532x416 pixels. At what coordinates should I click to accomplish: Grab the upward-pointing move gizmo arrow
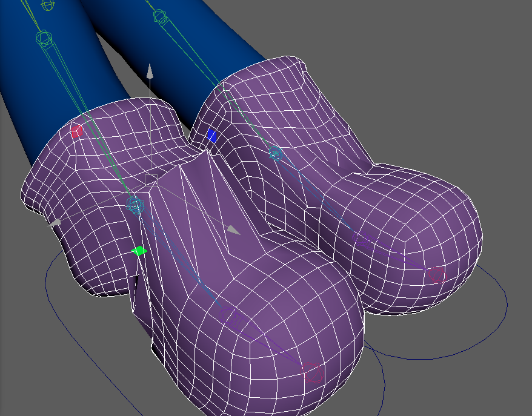(150, 72)
